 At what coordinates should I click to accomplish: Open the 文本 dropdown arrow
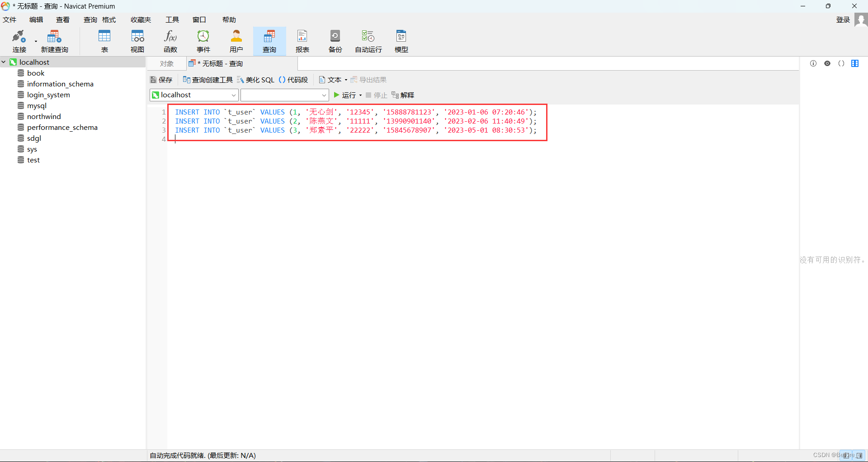(346, 79)
